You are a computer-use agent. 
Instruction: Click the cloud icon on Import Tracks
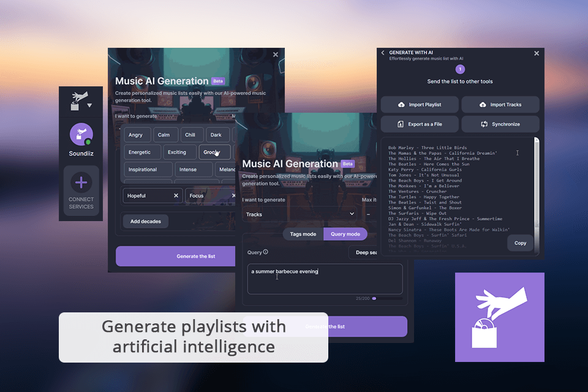(483, 105)
